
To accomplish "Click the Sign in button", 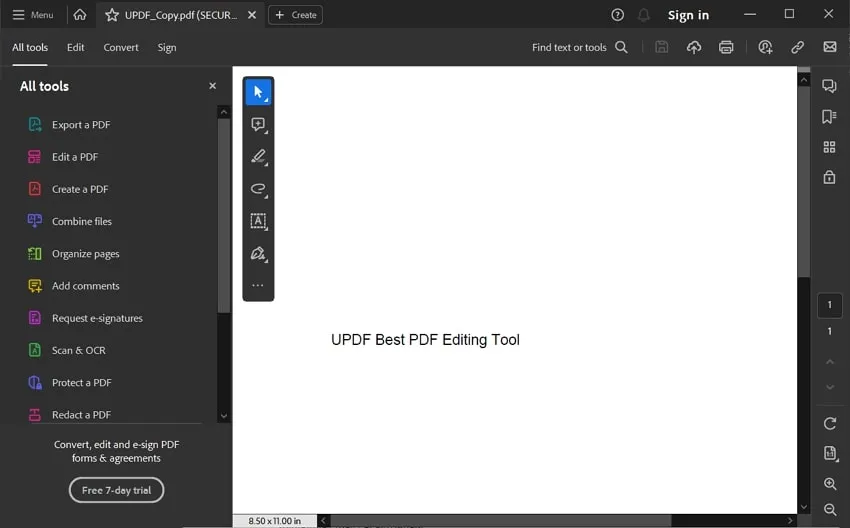I will [x=688, y=15].
